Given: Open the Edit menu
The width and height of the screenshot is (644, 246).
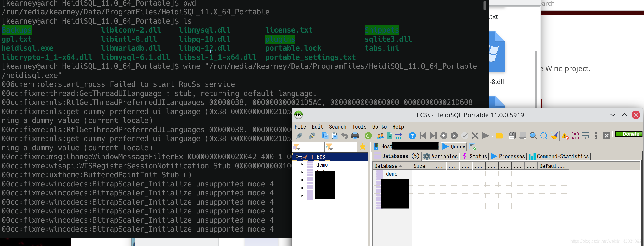Looking at the screenshot, I should point(317,127).
